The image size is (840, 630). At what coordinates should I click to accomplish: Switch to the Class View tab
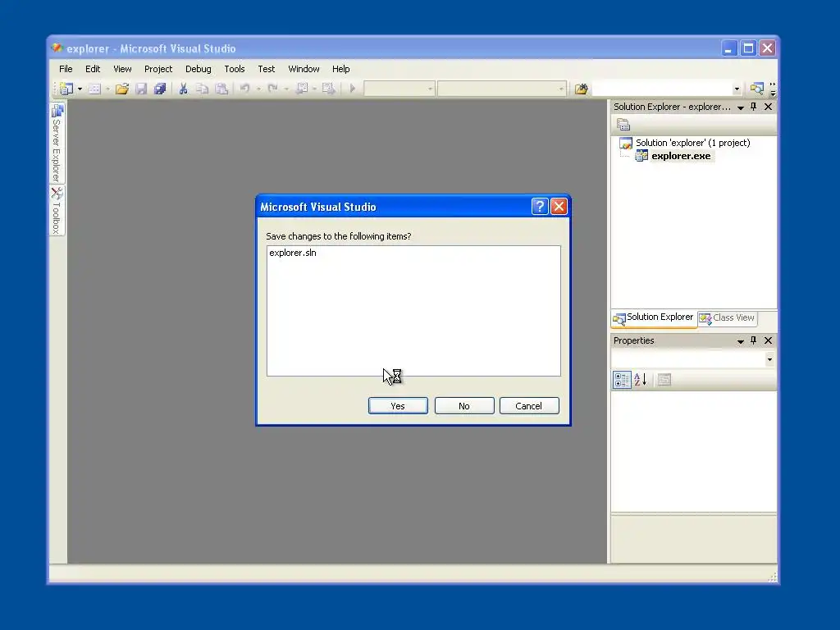coord(728,317)
